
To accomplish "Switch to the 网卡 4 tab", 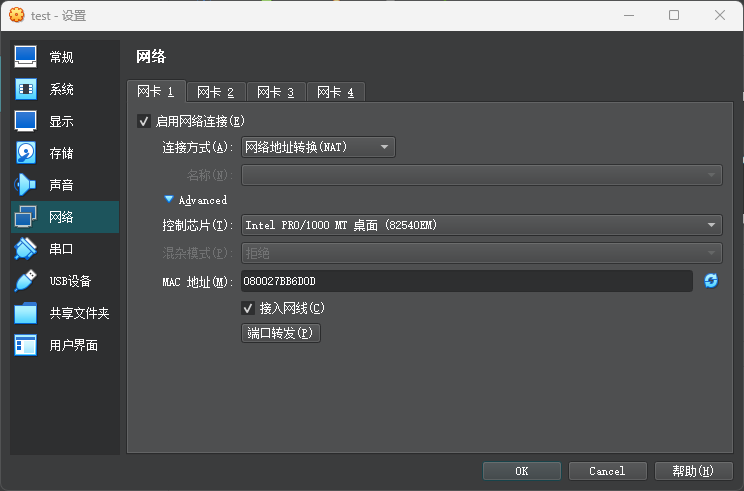I will point(336,92).
